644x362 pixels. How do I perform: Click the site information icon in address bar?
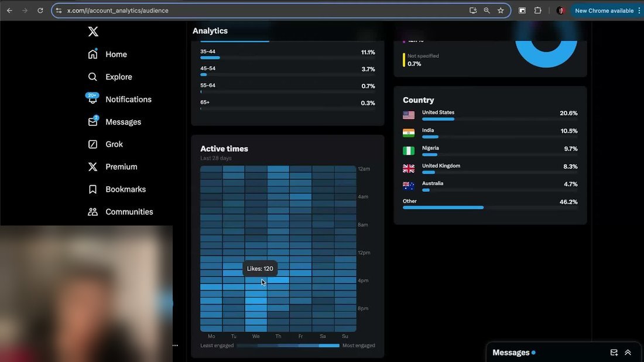point(59,11)
